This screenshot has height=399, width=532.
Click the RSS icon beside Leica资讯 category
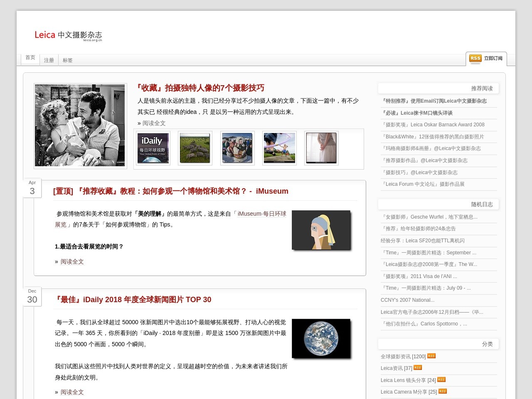[x=418, y=367]
